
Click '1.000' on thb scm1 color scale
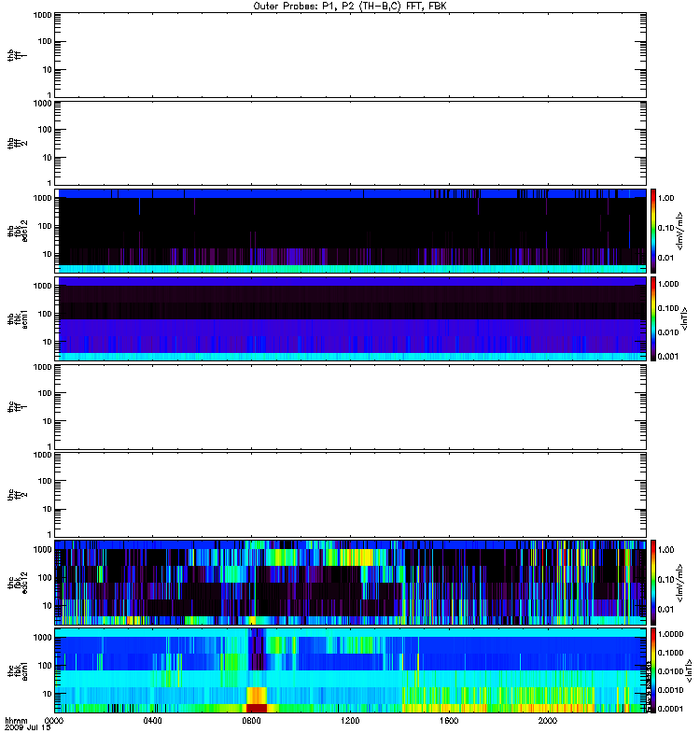coord(668,284)
